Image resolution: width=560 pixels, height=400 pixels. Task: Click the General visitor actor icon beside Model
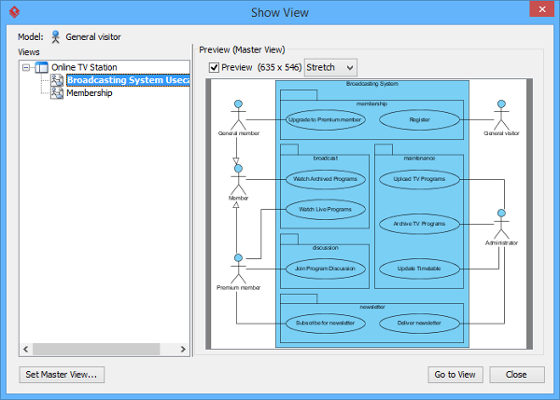pos(55,37)
